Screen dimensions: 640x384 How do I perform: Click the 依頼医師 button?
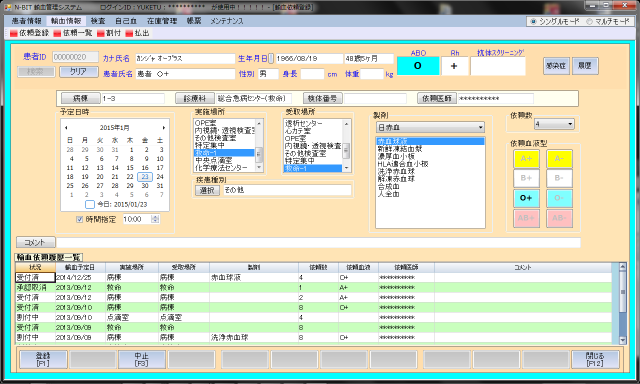(436, 98)
